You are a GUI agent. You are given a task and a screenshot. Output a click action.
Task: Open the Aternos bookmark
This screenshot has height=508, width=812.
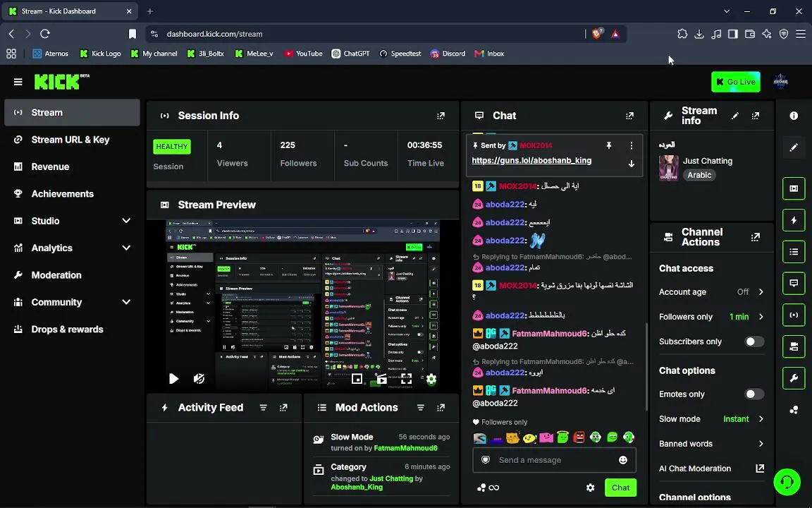[51, 54]
